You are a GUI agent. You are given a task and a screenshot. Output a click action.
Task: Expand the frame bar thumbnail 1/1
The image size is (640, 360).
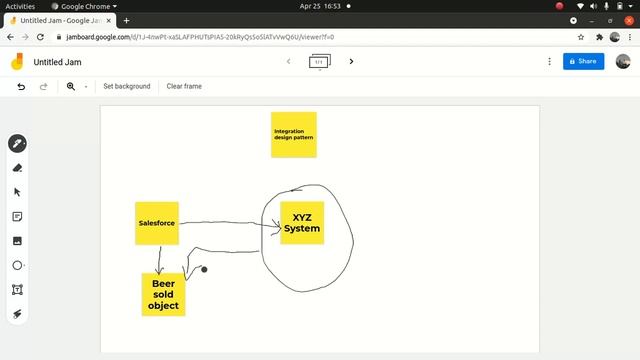[x=320, y=62]
